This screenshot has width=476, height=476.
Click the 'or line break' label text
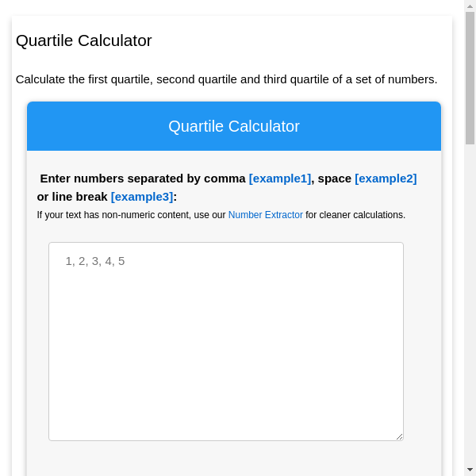(71, 197)
